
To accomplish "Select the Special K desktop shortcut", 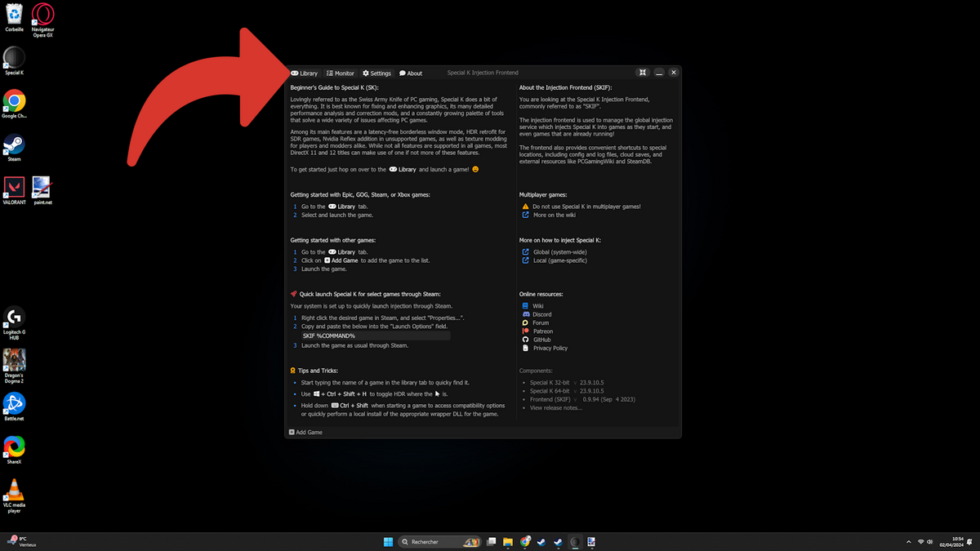I will (x=14, y=61).
